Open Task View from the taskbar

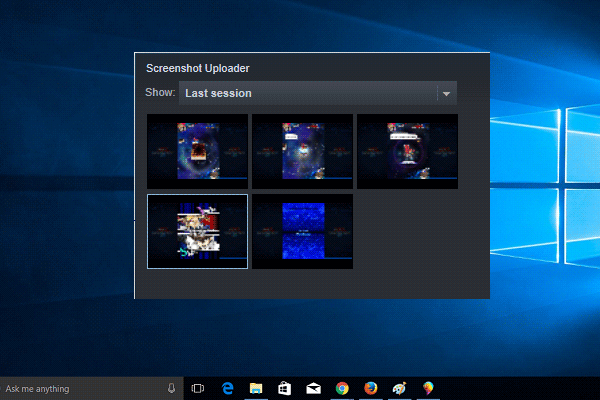(x=198, y=388)
